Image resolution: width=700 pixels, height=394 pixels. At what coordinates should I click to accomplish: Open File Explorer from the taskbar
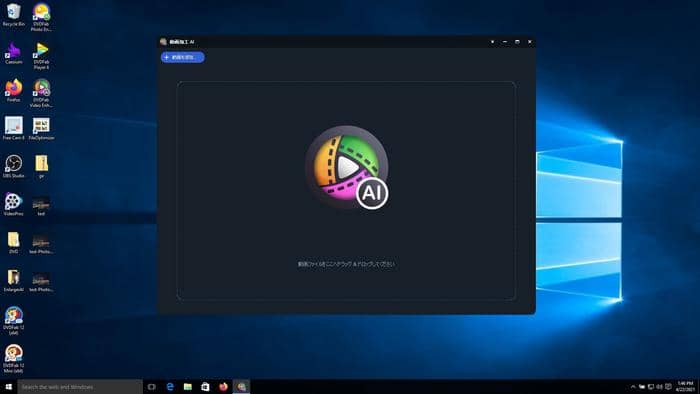pyautogui.click(x=188, y=386)
